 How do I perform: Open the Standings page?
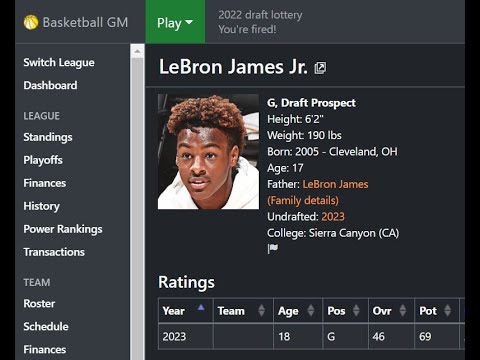point(48,137)
